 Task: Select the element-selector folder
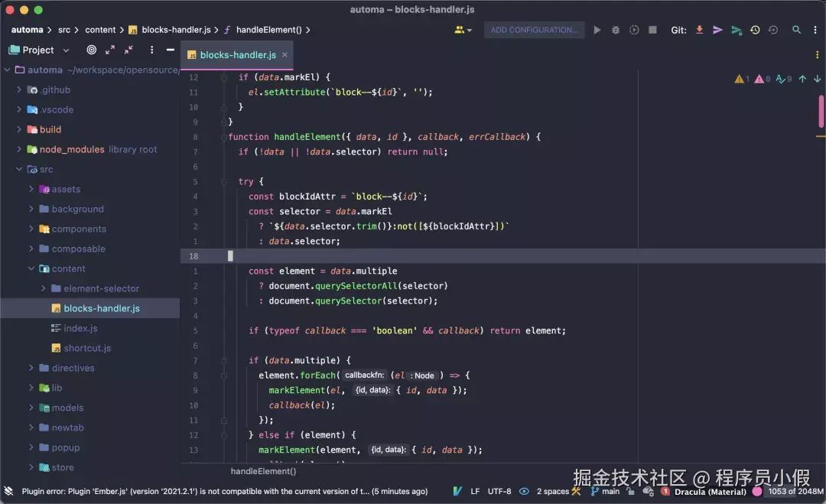coord(101,288)
